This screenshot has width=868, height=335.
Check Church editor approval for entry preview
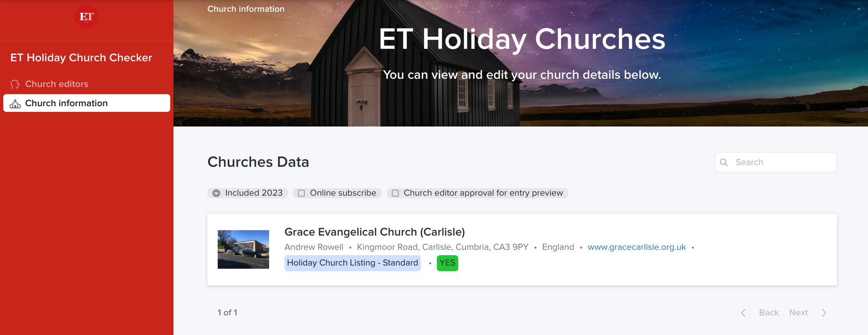[395, 193]
